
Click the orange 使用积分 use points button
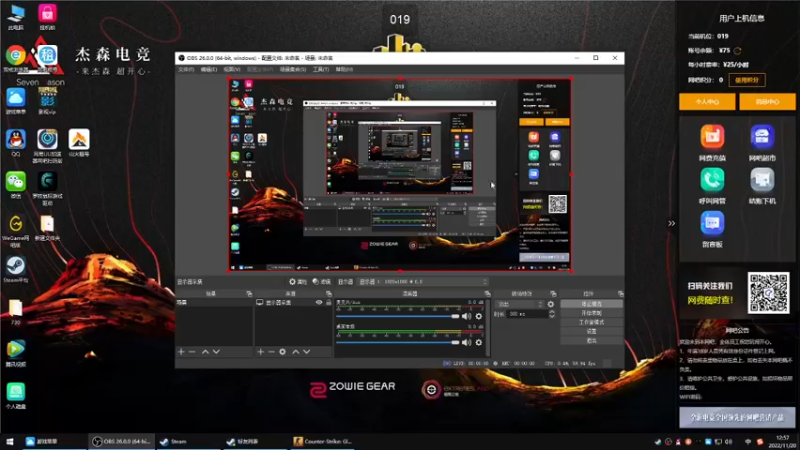pyautogui.click(x=747, y=80)
